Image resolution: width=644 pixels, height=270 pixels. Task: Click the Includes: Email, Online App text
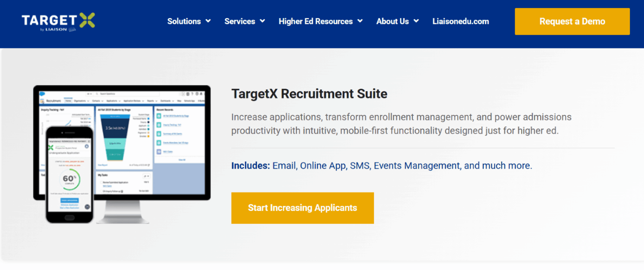click(382, 166)
